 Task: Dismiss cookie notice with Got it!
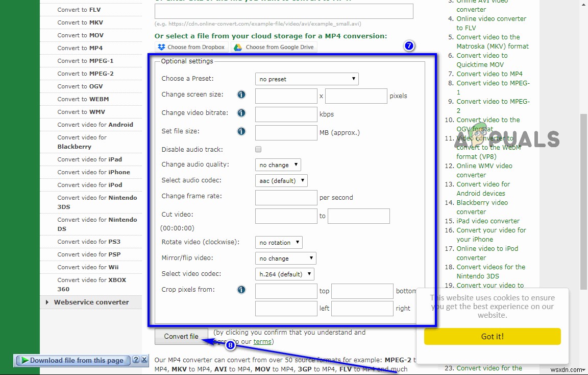pyautogui.click(x=493, y=336)
